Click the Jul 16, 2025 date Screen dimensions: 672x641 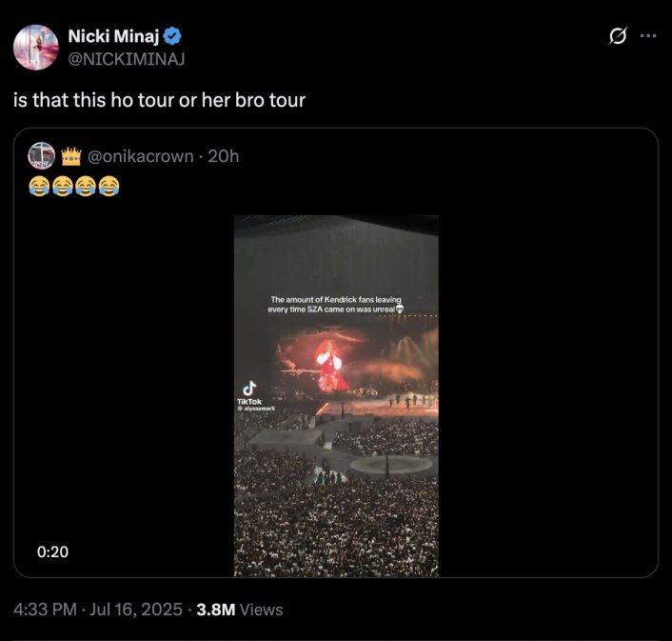(x=136, y=610)
